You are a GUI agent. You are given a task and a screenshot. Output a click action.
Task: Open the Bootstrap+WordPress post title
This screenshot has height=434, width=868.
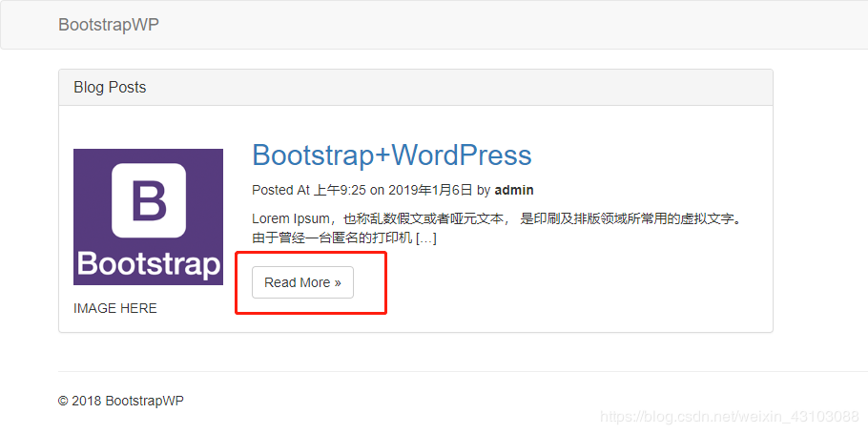(x=392, y=155)
